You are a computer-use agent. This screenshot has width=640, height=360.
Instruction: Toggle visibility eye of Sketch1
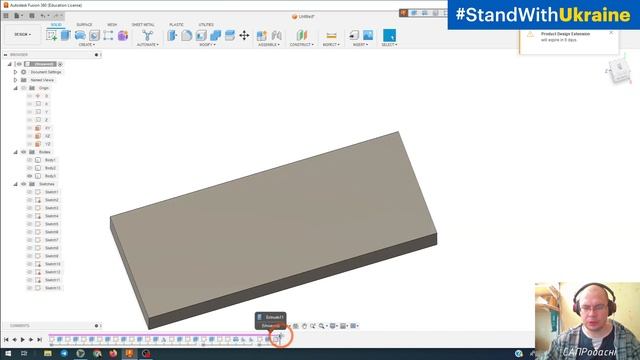pos(29,192)
